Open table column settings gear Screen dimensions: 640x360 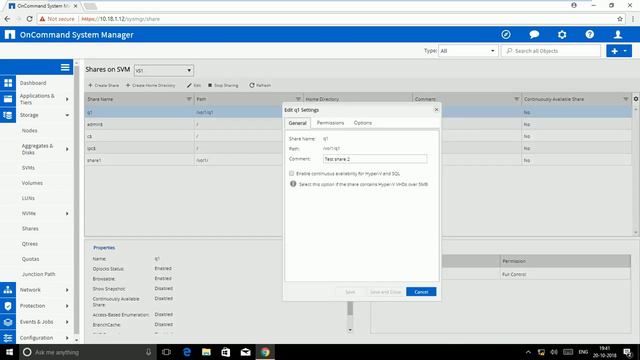tap(636, 99)
